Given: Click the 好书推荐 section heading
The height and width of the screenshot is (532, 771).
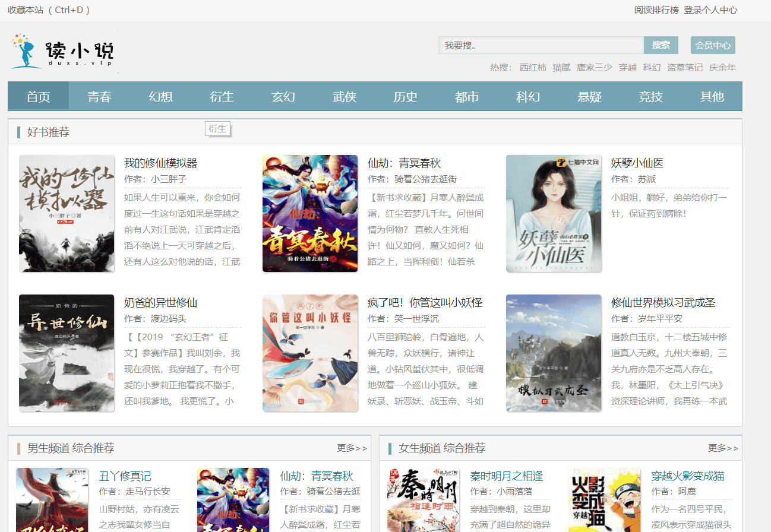Looking at the screenshot, I should (48, 132).
